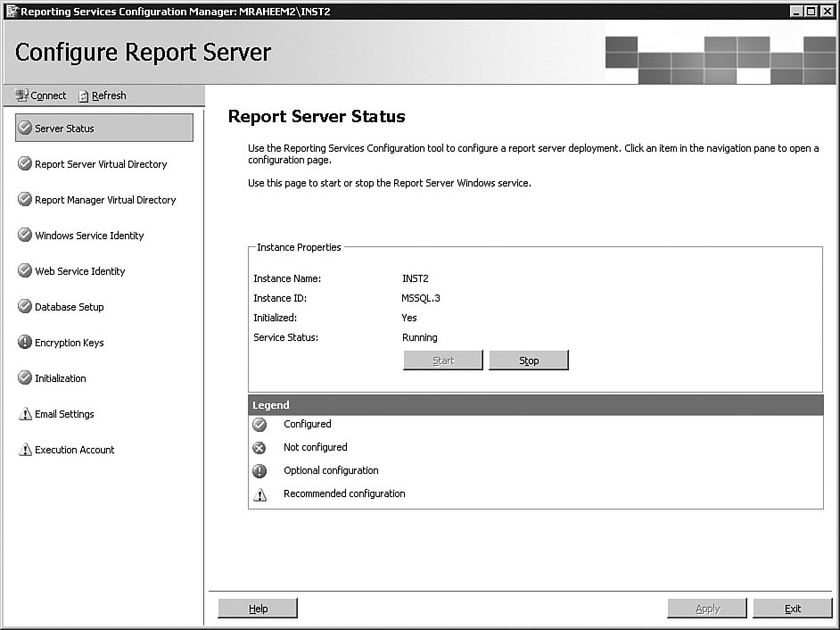Click the Configured legend checkmark icon
This screenshot has height=630, width=840.
(x=259, y=425)
